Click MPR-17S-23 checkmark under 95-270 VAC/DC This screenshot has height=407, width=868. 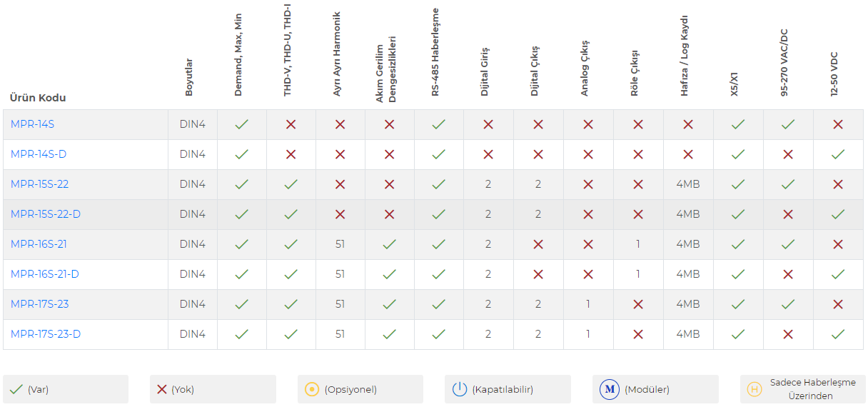(x=788, y=304)
